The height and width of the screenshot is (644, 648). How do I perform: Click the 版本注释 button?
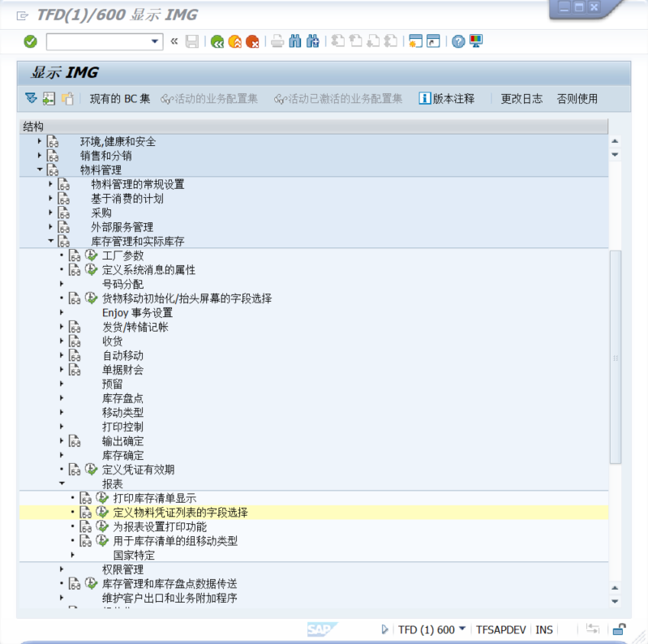447,99
